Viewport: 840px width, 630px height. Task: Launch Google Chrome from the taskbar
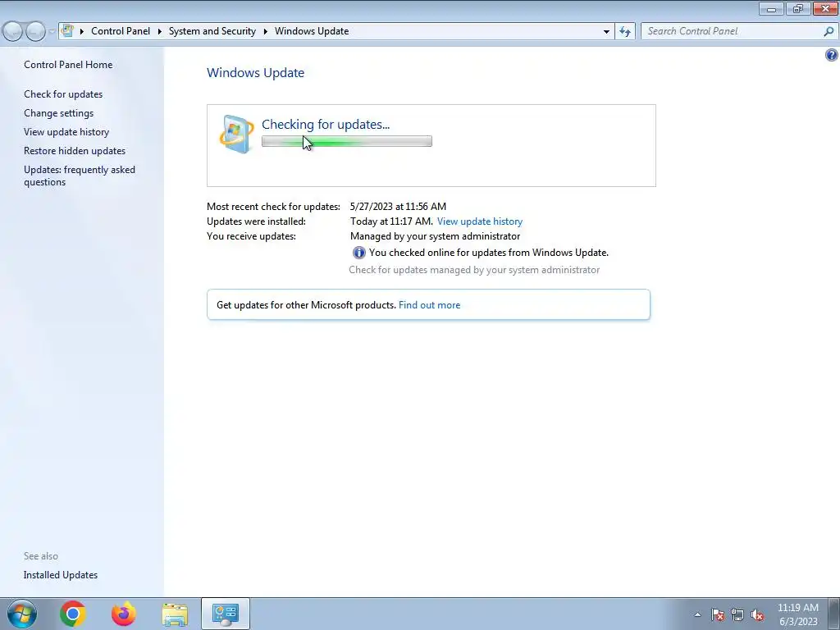pos(73,614)
